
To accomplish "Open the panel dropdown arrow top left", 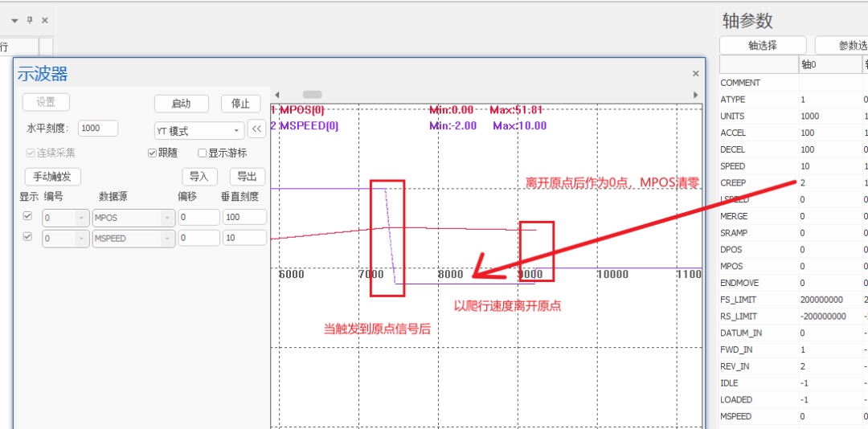I will 15,21.
